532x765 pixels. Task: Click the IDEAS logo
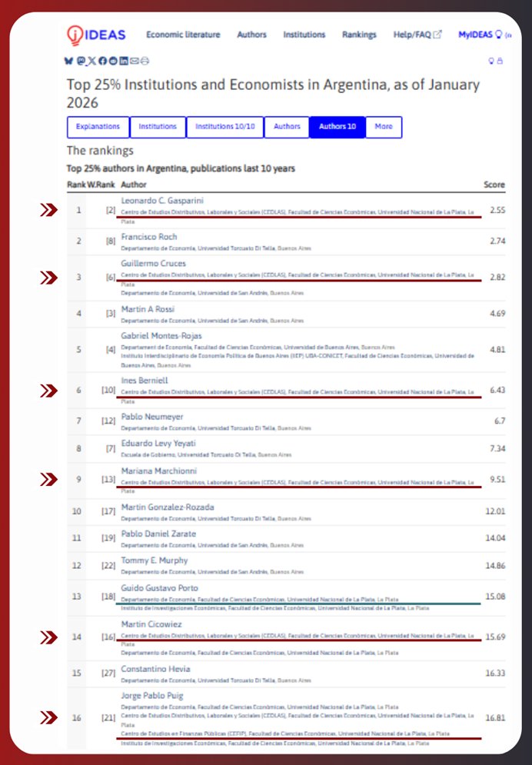click(x=96, y=35)
